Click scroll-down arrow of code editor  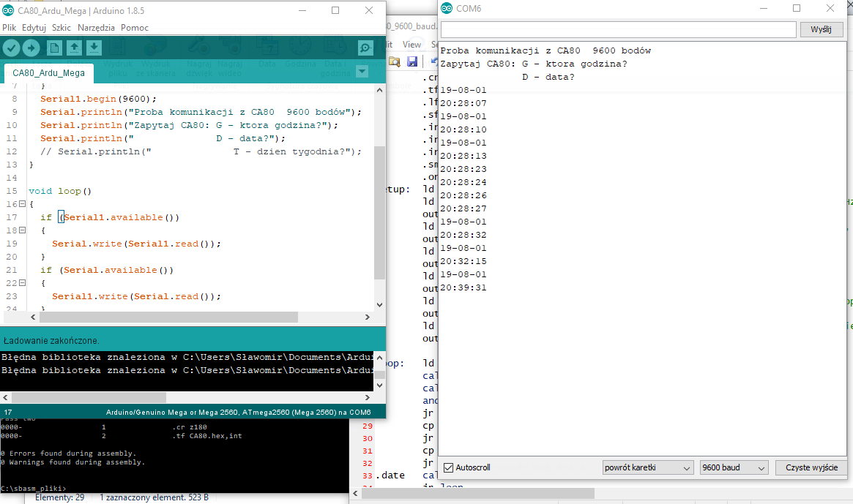[380, 305]
